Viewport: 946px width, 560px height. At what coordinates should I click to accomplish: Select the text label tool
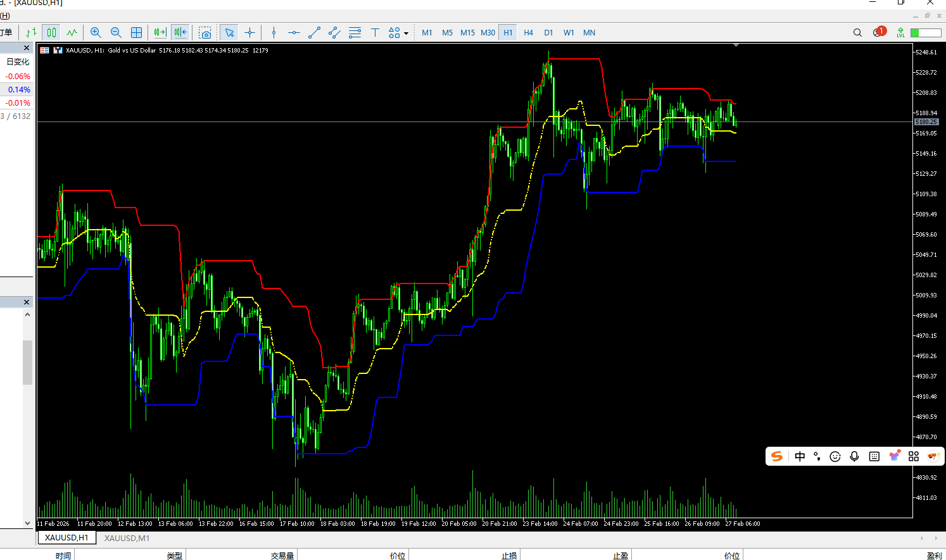pos(375,32)
